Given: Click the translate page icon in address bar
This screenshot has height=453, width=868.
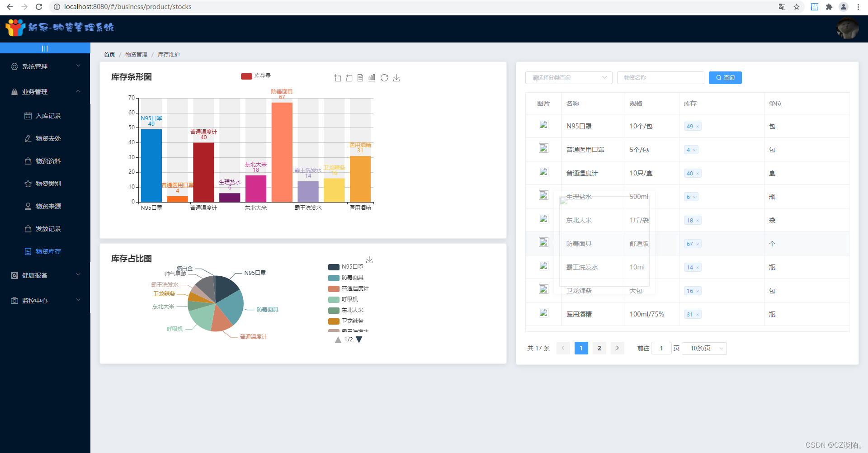Looking at the screenshot, I should pyautogui.click(x=782, y=7).
